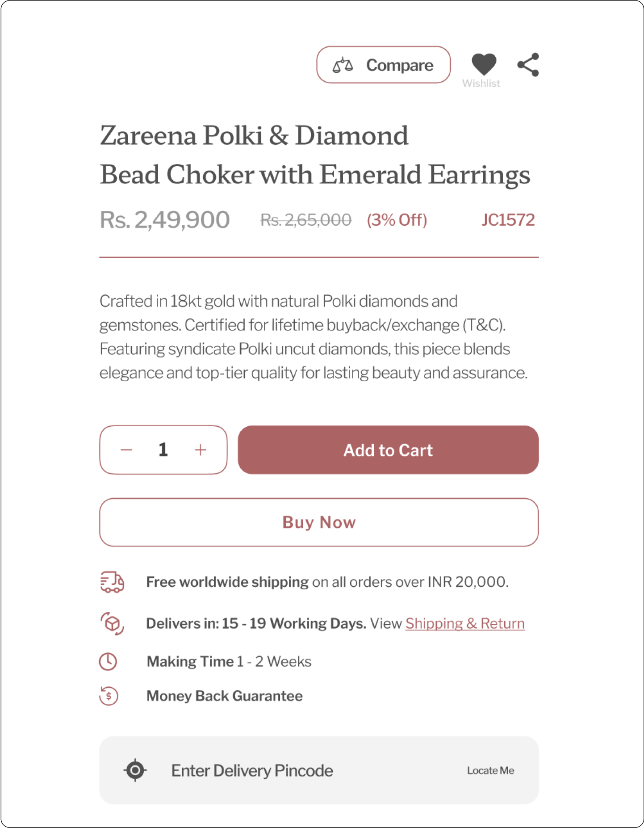Image resolution: width=644 pixels, height=828 pixels.
Task: Increase quantity with the plus button
Action: pos(201,450)
